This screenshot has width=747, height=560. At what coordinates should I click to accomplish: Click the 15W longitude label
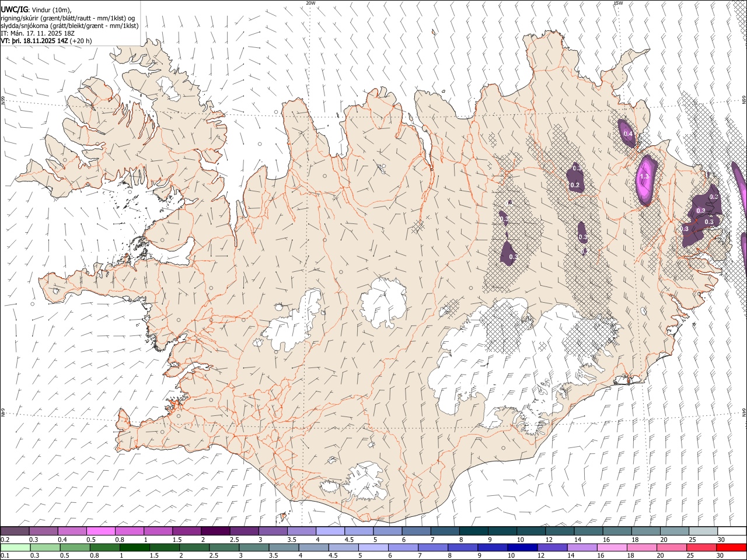619,3
